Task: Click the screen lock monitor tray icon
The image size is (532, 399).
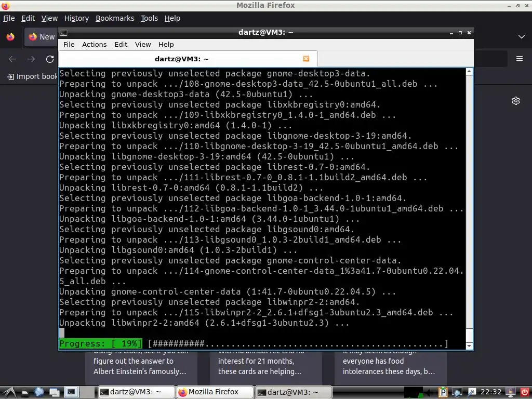Action: (x=511, y=392)
